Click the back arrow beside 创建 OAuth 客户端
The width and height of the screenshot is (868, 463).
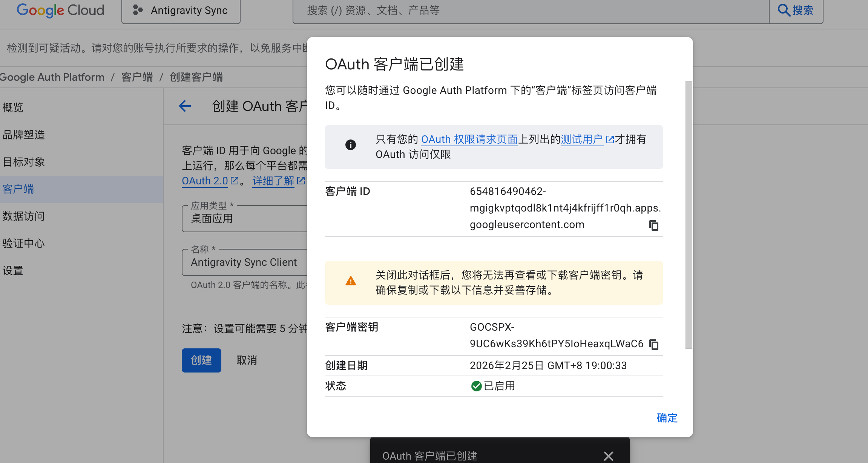pyautogui.click(x=185, y=106)
